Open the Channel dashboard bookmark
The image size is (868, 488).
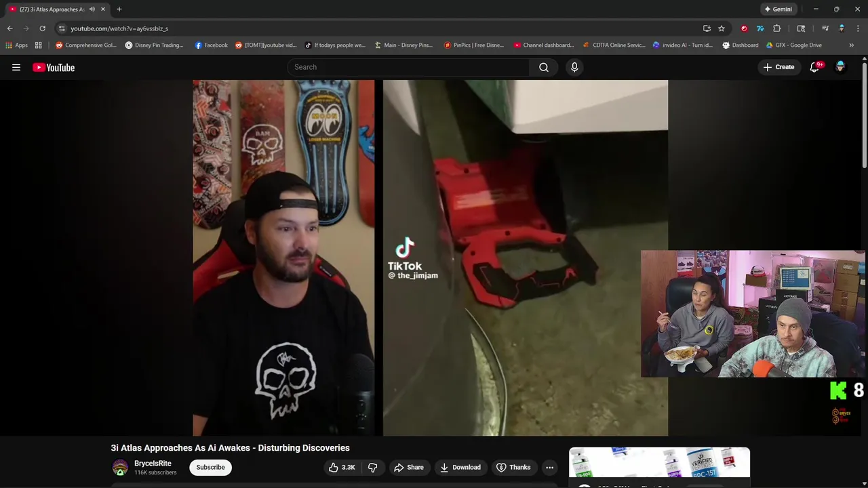tap(544, 45)
